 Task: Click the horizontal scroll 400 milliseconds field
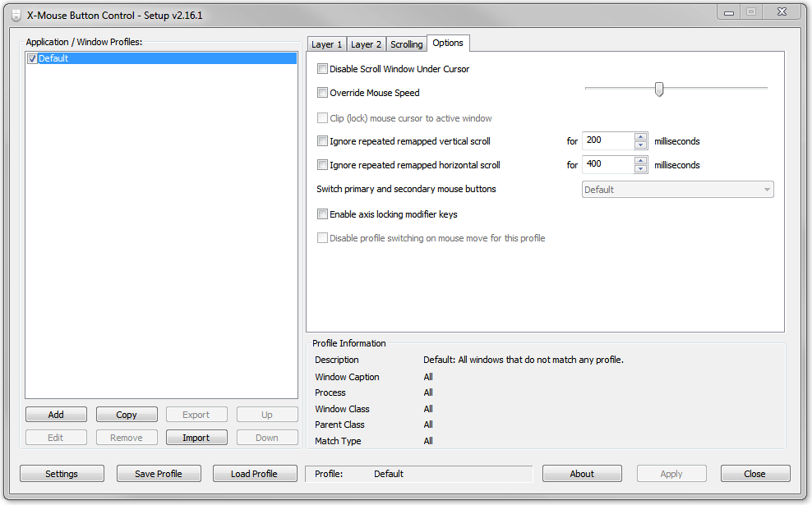pos(608,164)
